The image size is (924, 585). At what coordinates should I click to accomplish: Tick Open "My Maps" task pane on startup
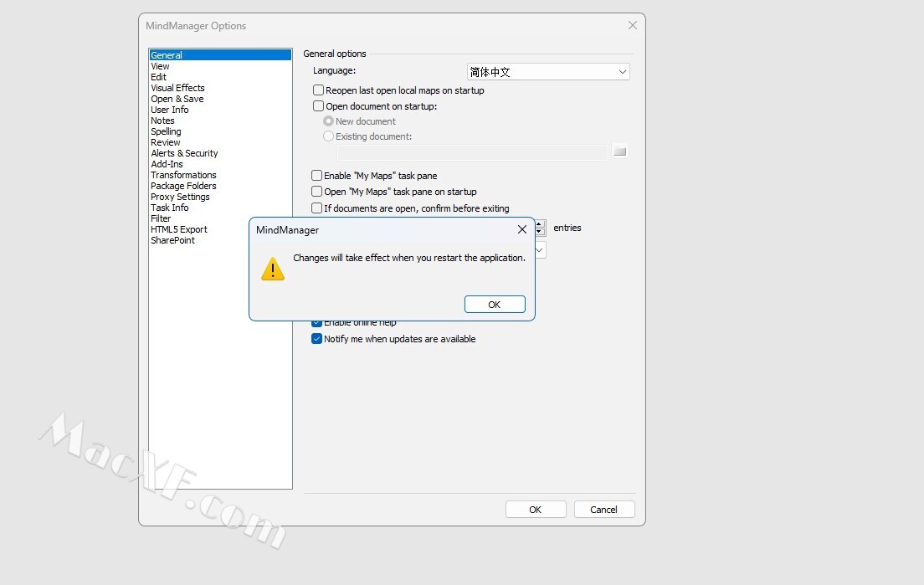click(316, 192)
